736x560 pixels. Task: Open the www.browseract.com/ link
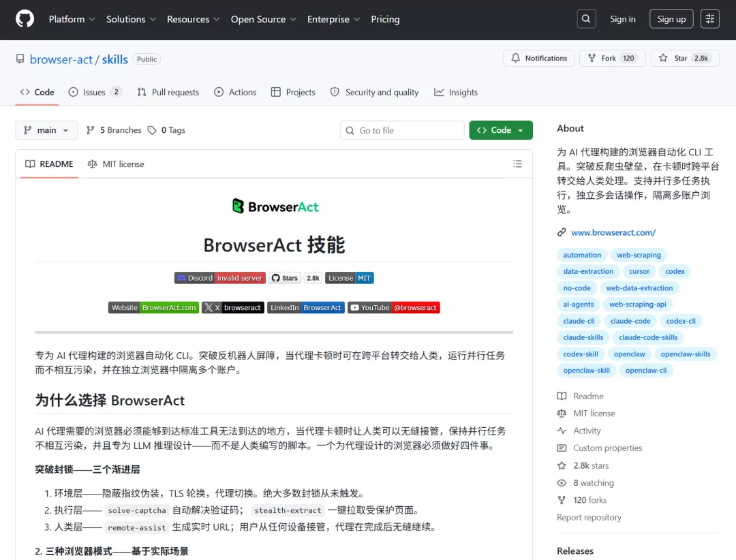[x=613, y=232]
